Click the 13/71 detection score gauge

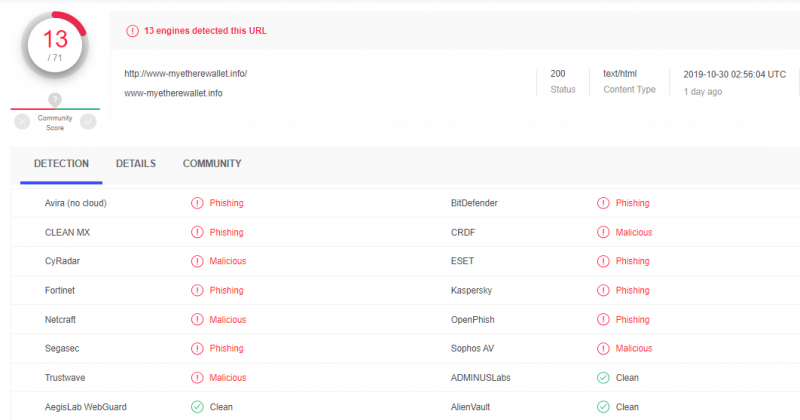[55, 45]
